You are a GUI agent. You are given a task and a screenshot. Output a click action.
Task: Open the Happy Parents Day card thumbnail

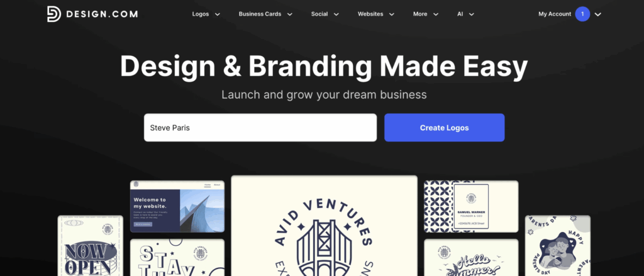[x=558, y=246]
